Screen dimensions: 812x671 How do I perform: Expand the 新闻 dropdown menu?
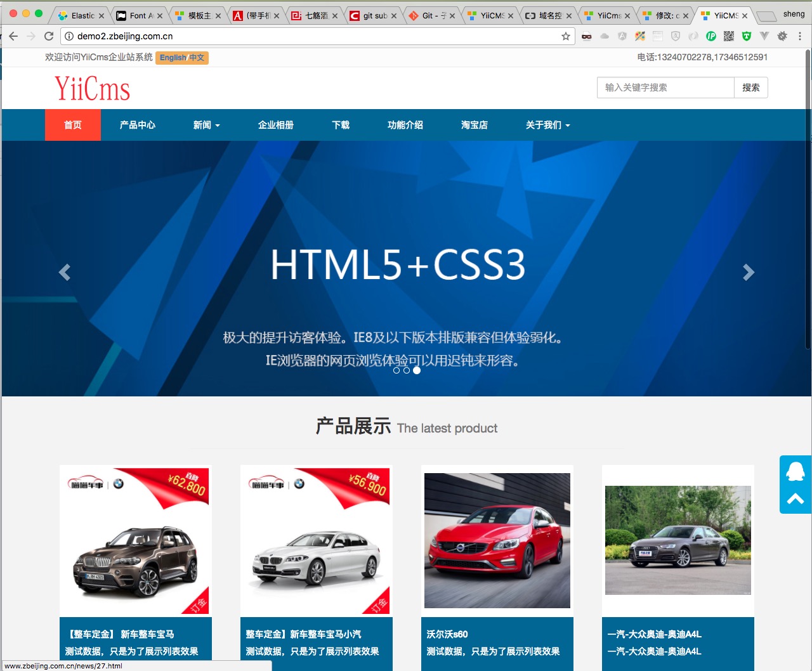tap(207, 125)
